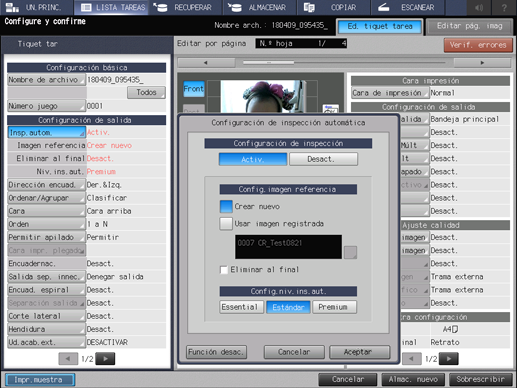Open Encuad. espiral setting
The height and width of the screenshot is (388, 517).
click(x=46, y=290)
